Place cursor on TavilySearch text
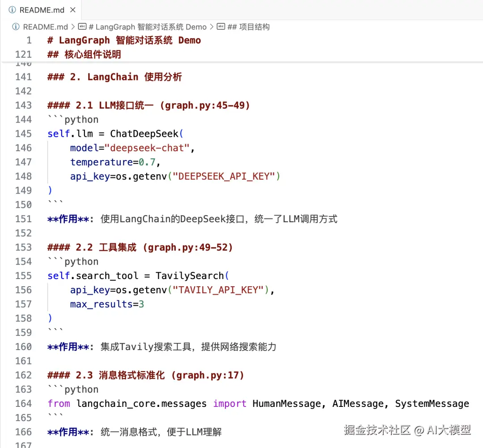Viewport: 483px width, 448px height. pyautogui.click(x=190, y=275)
